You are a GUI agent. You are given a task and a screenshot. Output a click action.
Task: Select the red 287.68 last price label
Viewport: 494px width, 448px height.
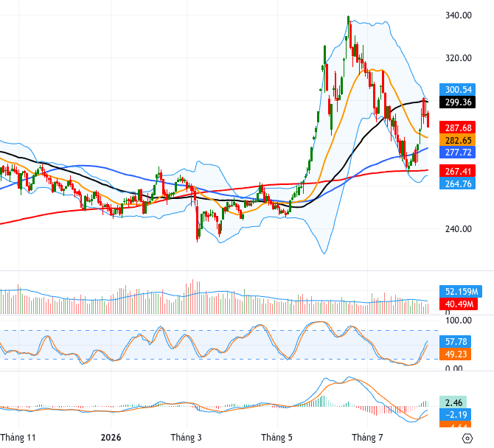(x=457, y=127)
